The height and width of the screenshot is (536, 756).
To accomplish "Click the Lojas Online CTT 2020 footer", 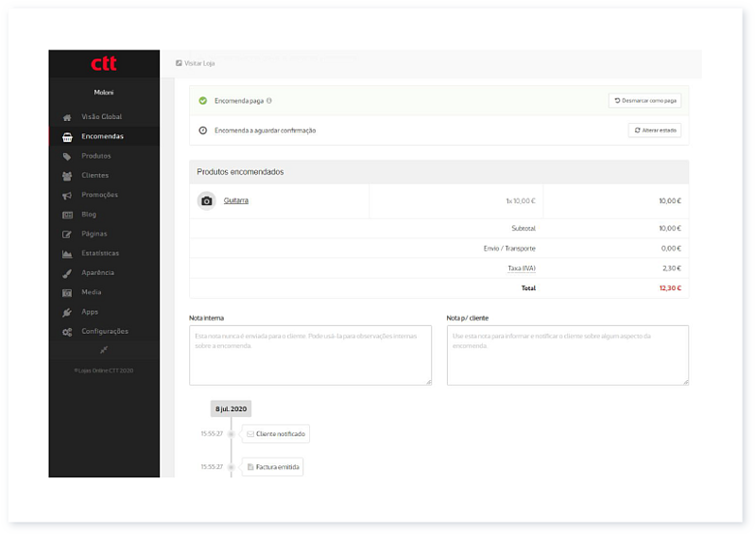I will pyautogui.click(x=104, y=371).
